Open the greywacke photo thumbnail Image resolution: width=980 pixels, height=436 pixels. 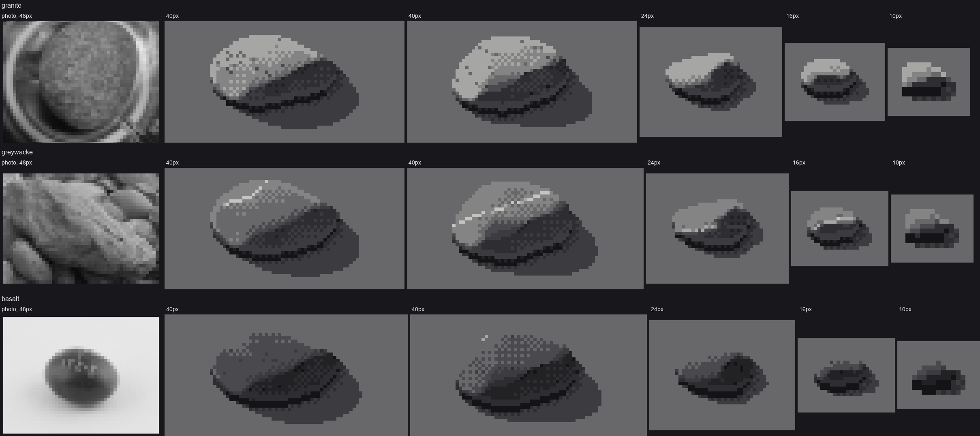(x=81, y=229)
